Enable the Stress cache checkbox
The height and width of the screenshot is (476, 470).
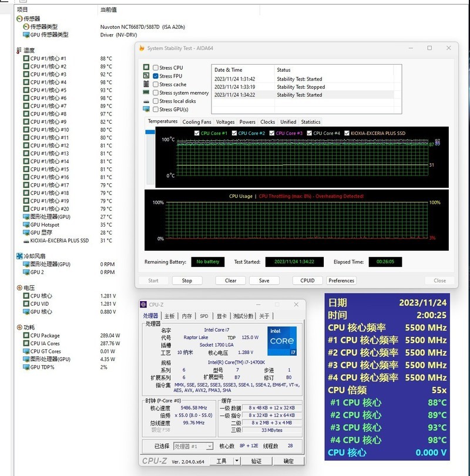[x=156, y=85]
